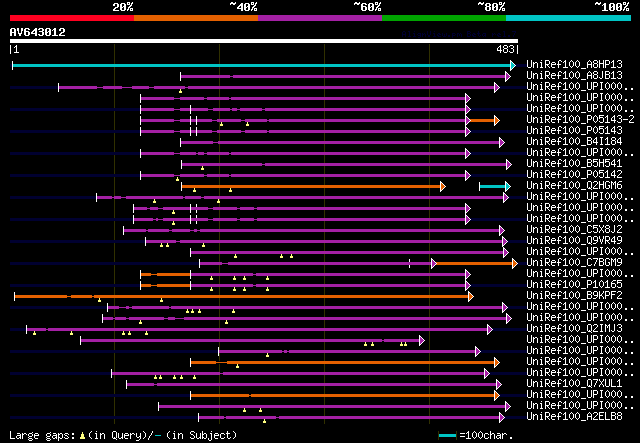Open the UniRef100_B4I184 entry label

(574, 141)
